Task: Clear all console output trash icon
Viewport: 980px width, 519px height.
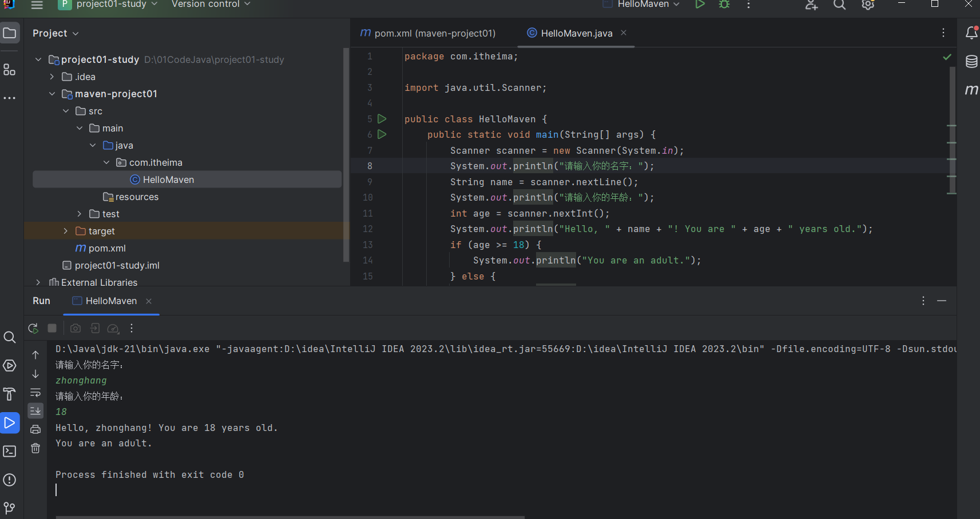Action: (35, 448)
